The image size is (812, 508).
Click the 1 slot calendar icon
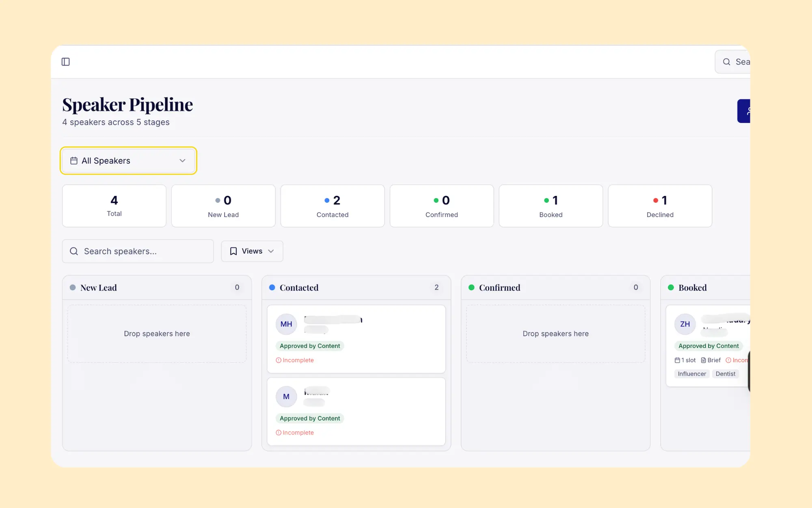677,360
